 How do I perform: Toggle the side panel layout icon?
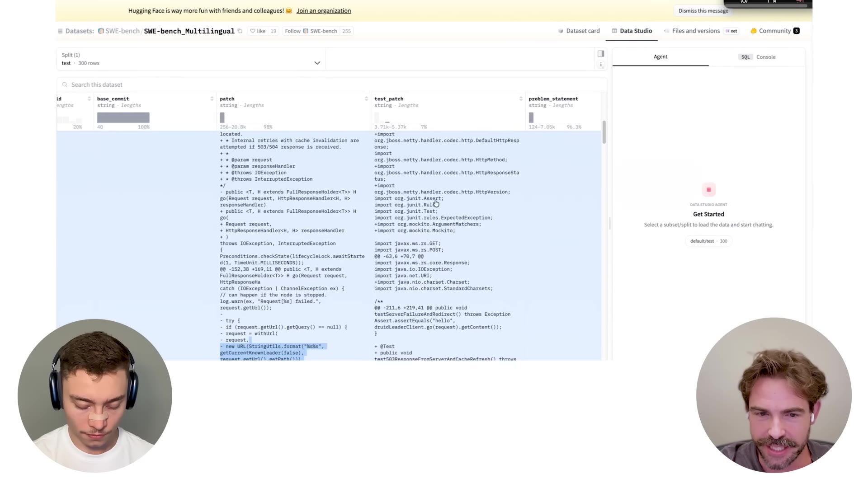[601, 54]
